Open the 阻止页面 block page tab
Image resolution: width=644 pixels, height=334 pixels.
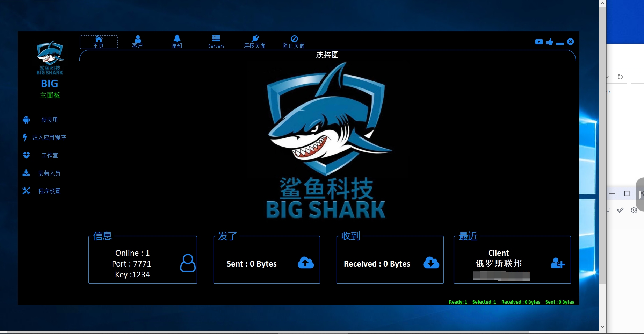294,42
